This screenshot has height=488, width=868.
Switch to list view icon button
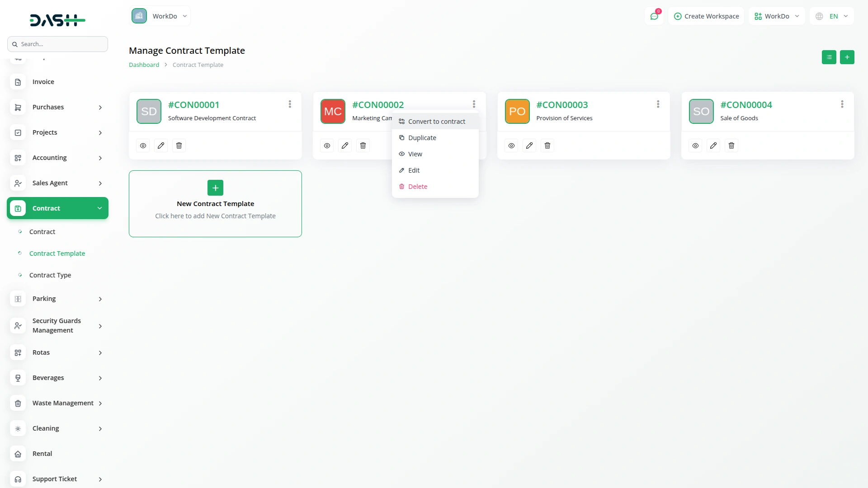click(829, 57)
